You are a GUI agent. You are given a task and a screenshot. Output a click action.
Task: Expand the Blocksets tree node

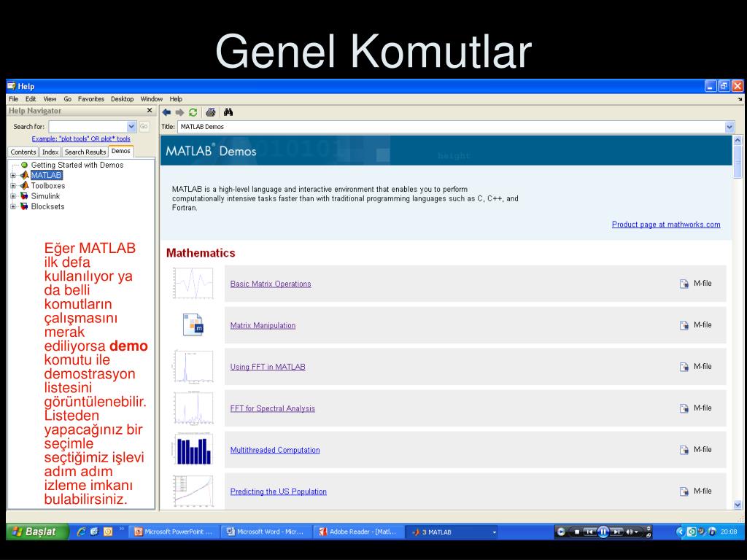[x=13, y=206]
